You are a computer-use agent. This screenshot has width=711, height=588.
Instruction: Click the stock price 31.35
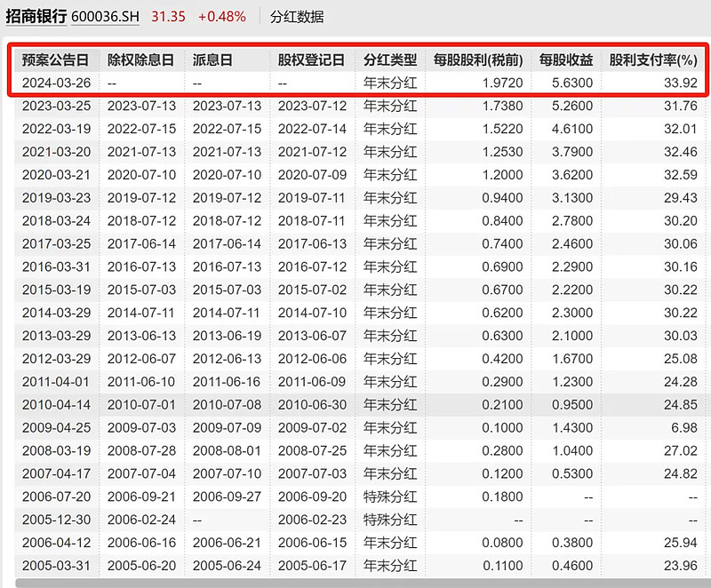click(x=168, y=17)
